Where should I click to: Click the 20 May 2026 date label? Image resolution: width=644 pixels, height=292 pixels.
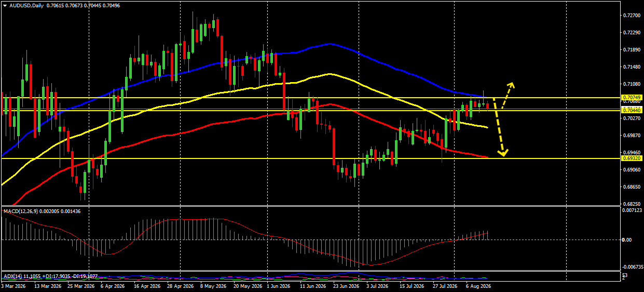pyautogui.click(x=248, y=286)
